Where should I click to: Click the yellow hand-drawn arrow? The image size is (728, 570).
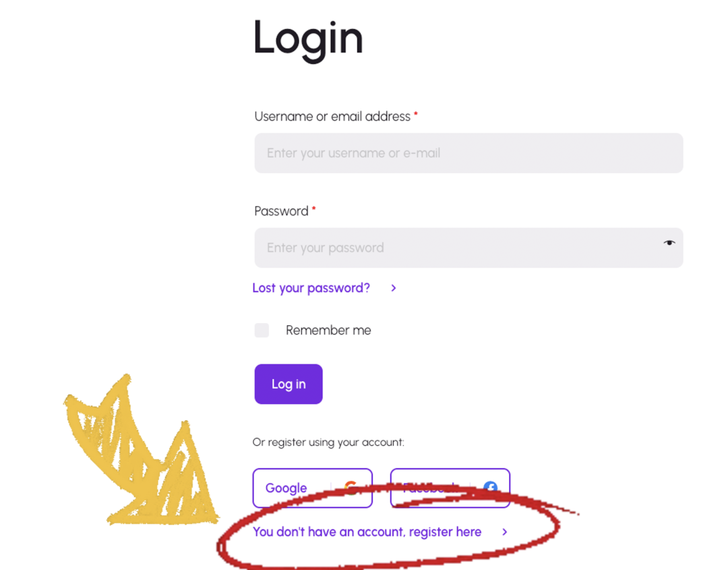pos(138,459)
